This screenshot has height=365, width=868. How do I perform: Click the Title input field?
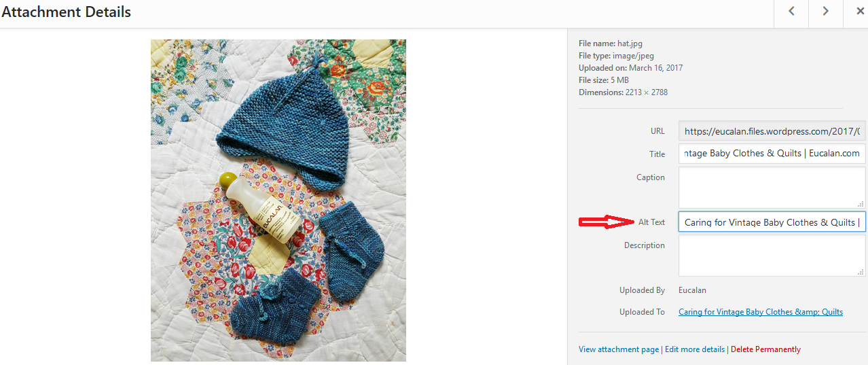click(x=772, y=154)
